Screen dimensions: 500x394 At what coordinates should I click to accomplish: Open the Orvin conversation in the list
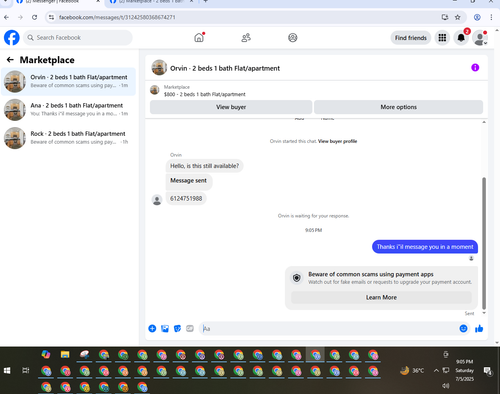68,81
